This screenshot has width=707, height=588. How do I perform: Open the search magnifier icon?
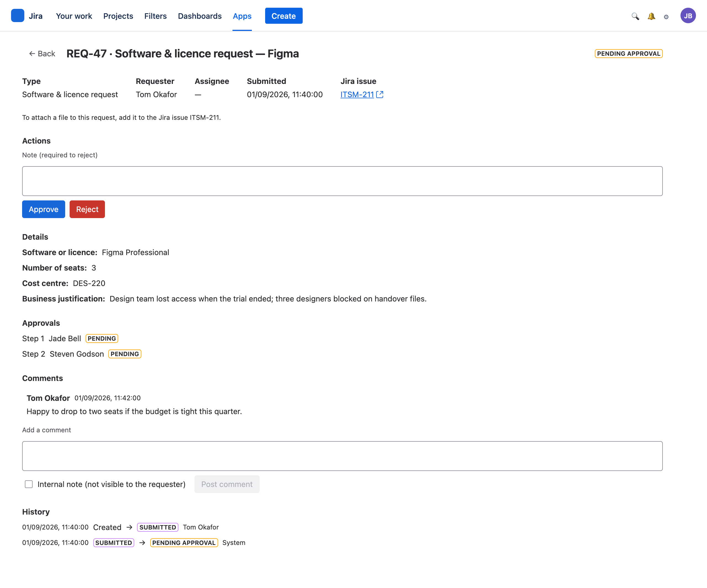635,16
